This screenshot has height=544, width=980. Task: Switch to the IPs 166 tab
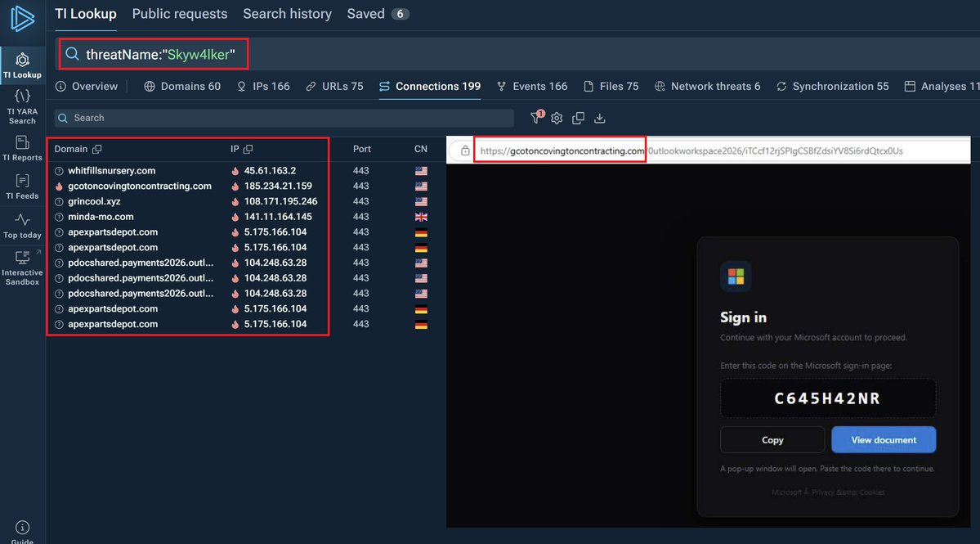coord(263,86)
